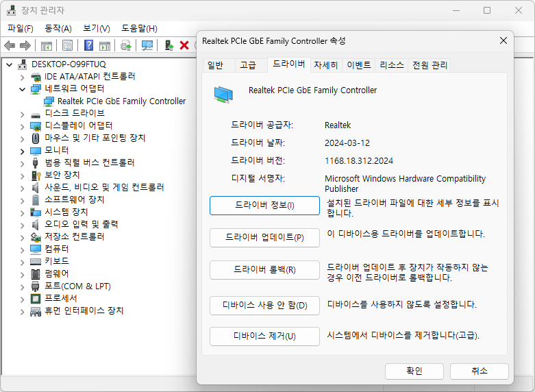This screenshot has height=392, width=535.
Task: Expand the IDE ATA/ATAPI 컨트롤러 node
Action: tap(22, 77)
